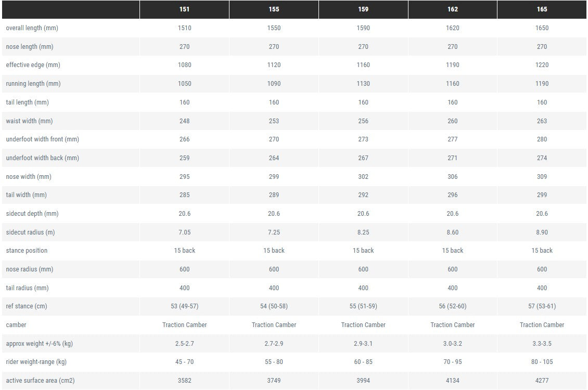Click the active surface area (cm2) label

(x=40, y=381)
